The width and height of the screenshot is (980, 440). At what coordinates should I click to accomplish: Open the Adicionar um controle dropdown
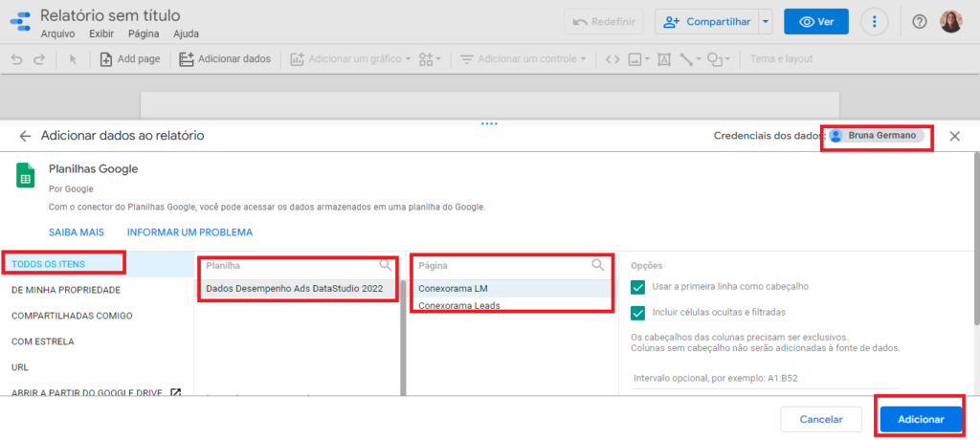pyautogui.click(x=523, y=59)
